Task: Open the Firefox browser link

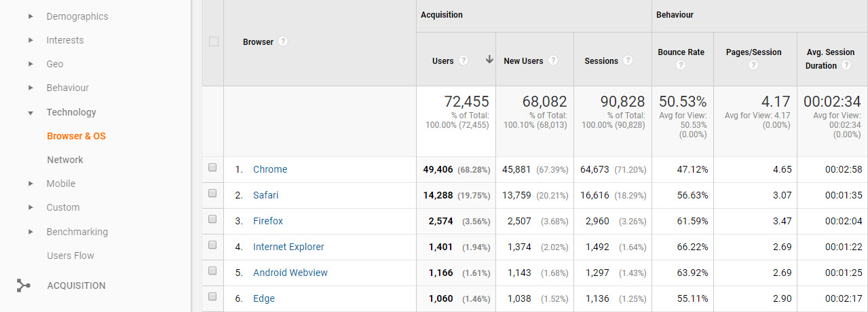Action: 268,221
